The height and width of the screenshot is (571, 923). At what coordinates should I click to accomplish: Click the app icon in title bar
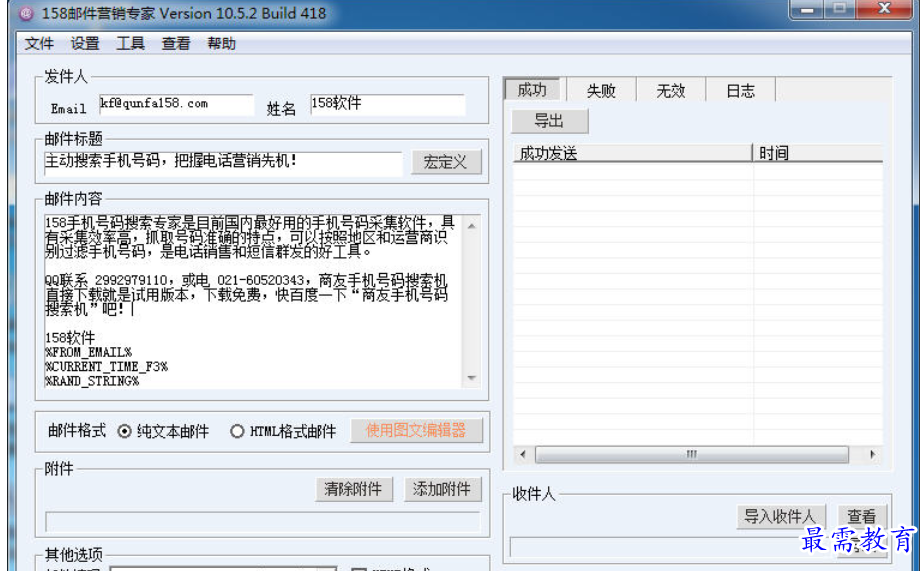pyautogui.click(x=26, y=14)
